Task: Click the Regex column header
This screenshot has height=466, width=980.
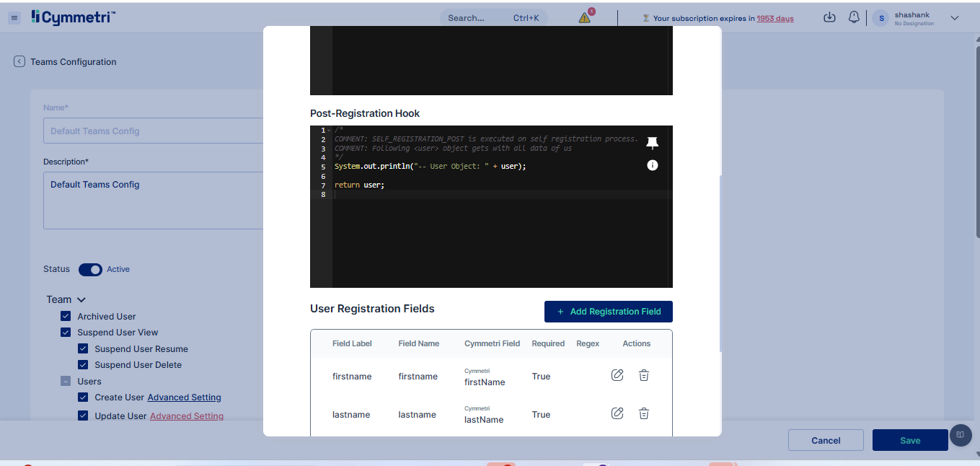Action: 588,343
